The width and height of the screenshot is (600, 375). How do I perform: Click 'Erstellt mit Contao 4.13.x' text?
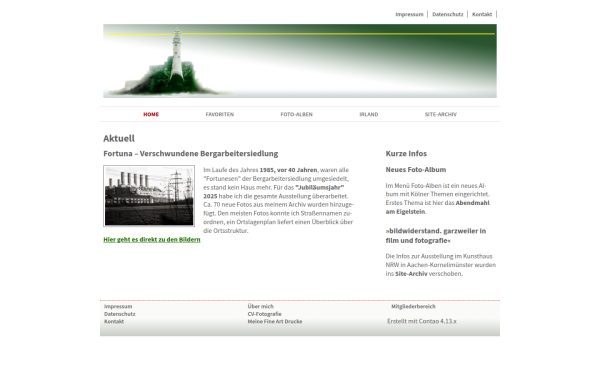(422, 321)
